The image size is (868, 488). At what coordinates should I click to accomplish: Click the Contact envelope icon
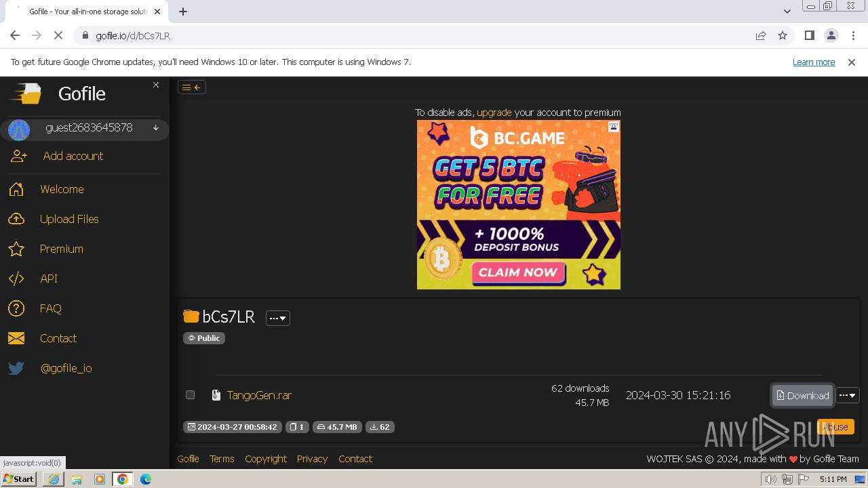click(16, 338)
